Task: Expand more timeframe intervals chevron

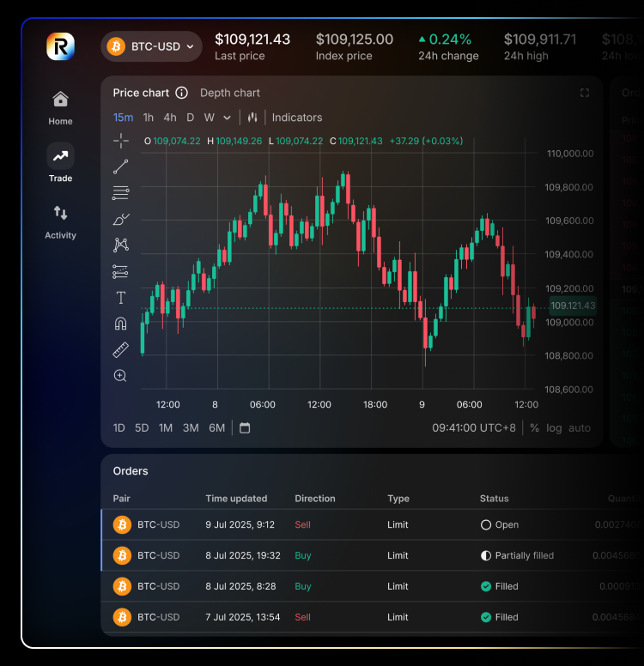Action: pos(227,118)
